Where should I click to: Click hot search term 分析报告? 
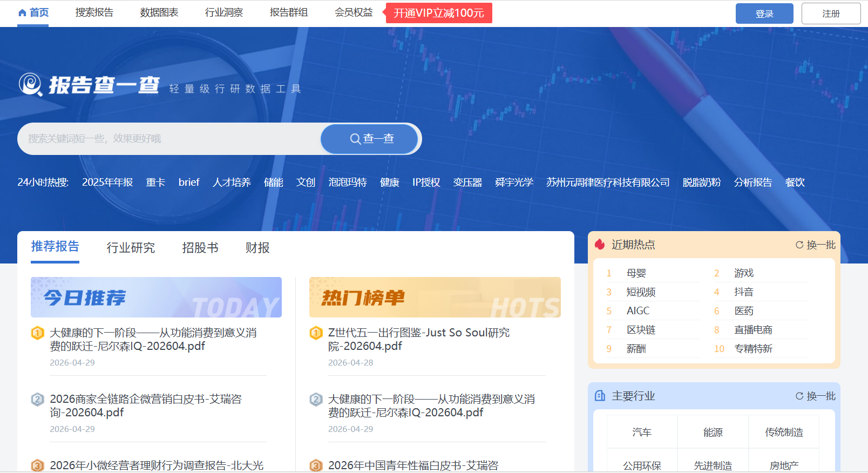[x=753, y=183]
